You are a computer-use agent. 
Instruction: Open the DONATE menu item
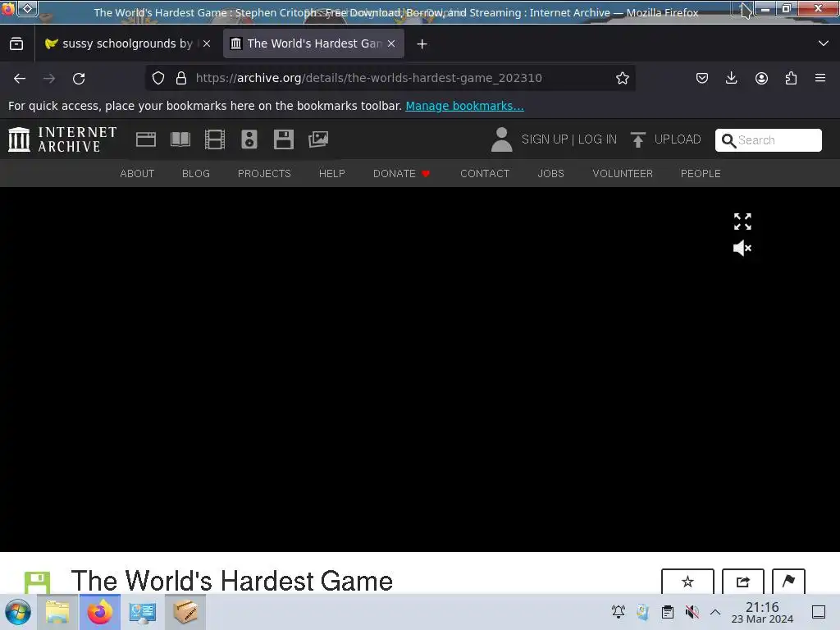pos(401,174)
